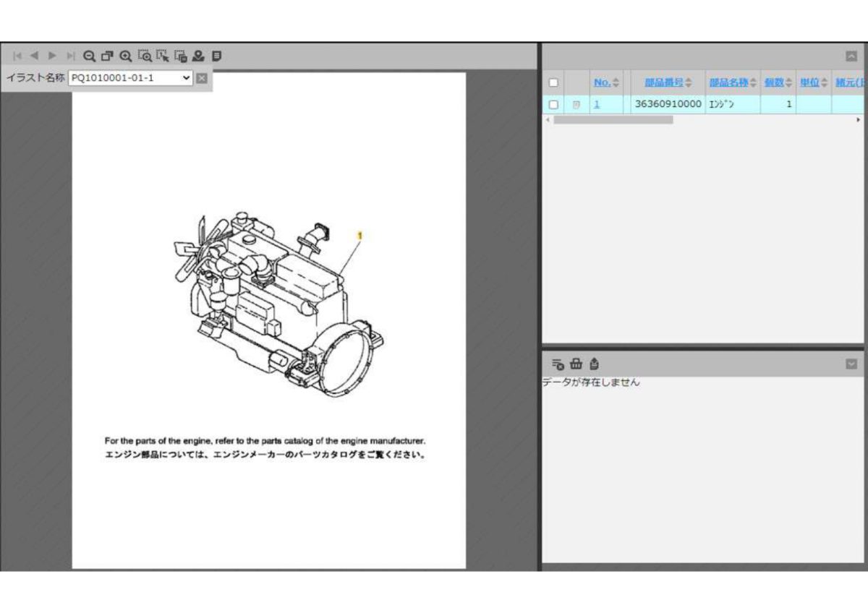Click the left scroll arrow of the parts table
Image resolution: width=868 pixels, height=613 pixels.
pyautogui.click(x=548, y=120)
